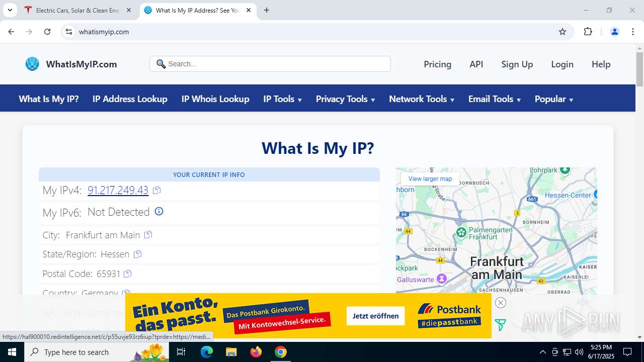644x362 pixels.
Task: Click the Login link
Action: [x=562, y=64]
